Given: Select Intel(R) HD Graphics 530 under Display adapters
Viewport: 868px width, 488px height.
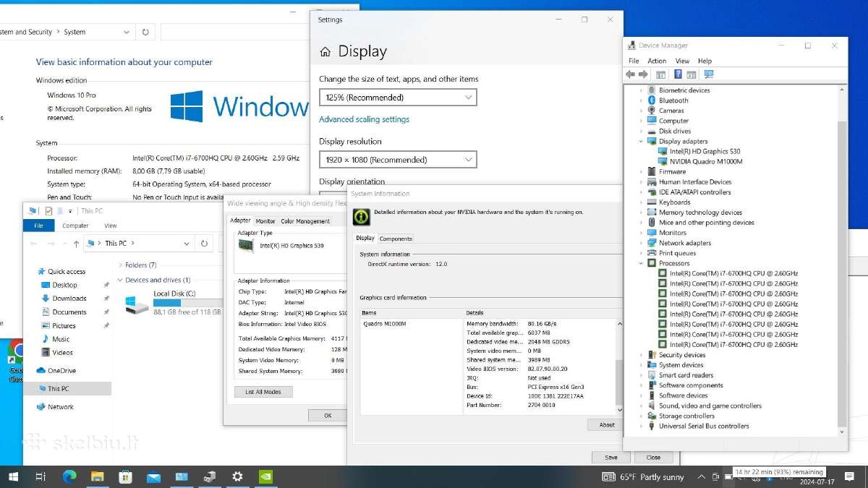Looking at the screenshot, I should point(705,152).
